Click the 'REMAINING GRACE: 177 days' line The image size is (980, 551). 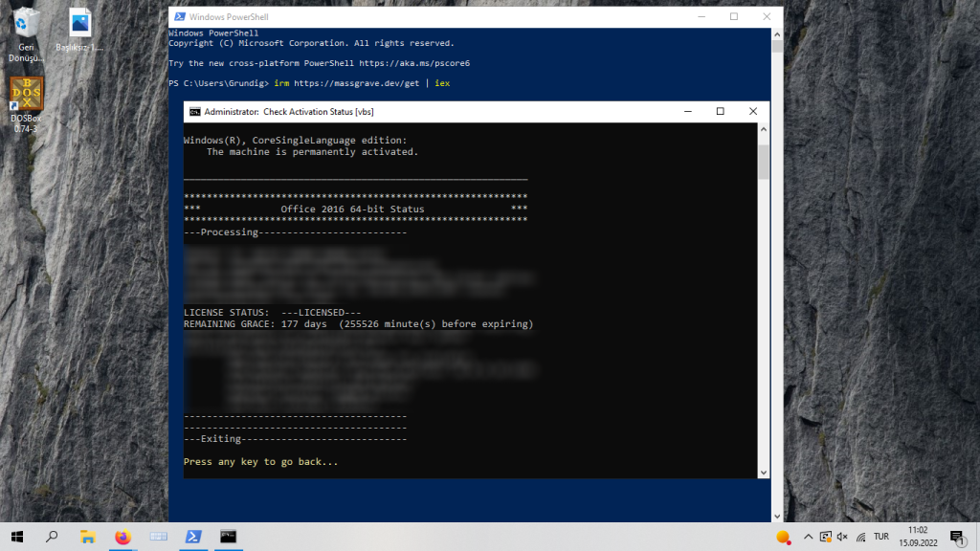click(x=358, y=323)
